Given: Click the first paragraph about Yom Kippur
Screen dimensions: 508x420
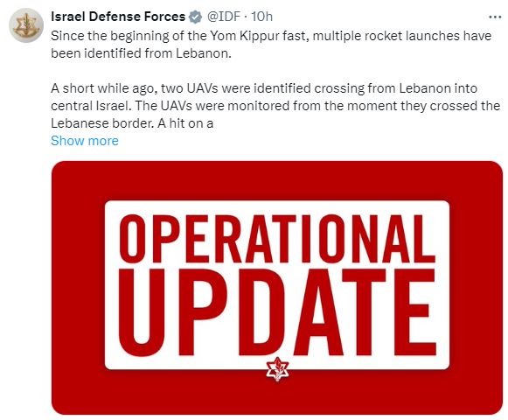Looking at the screenshot, I should pos(271,45).
